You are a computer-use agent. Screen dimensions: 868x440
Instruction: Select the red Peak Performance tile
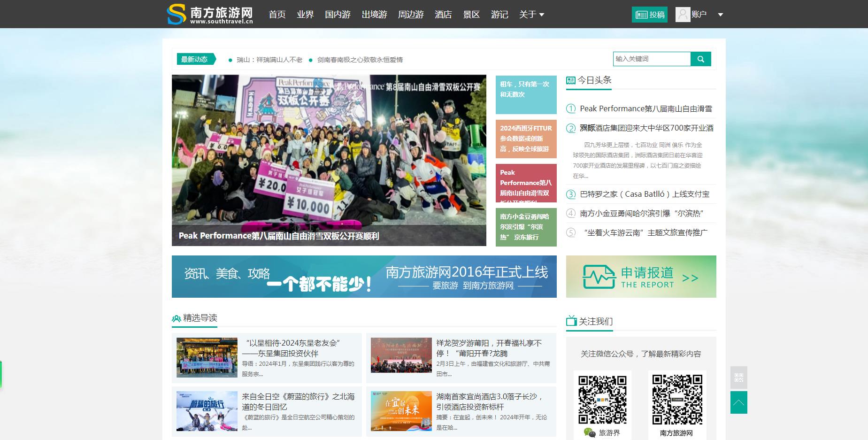pyautogui.click(x=526, y=183)
